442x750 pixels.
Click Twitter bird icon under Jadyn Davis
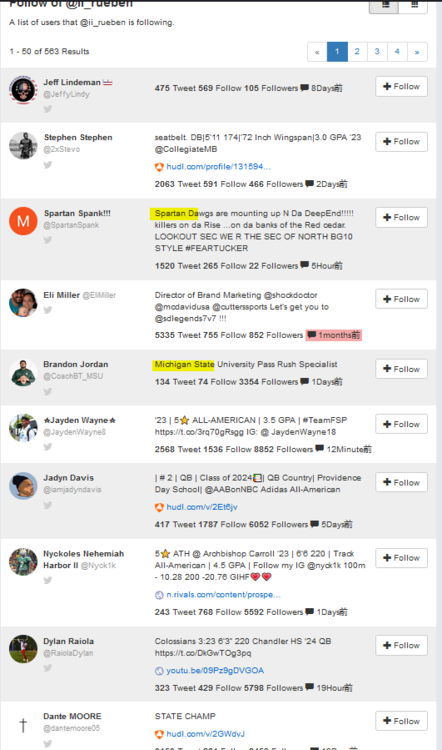48,505
